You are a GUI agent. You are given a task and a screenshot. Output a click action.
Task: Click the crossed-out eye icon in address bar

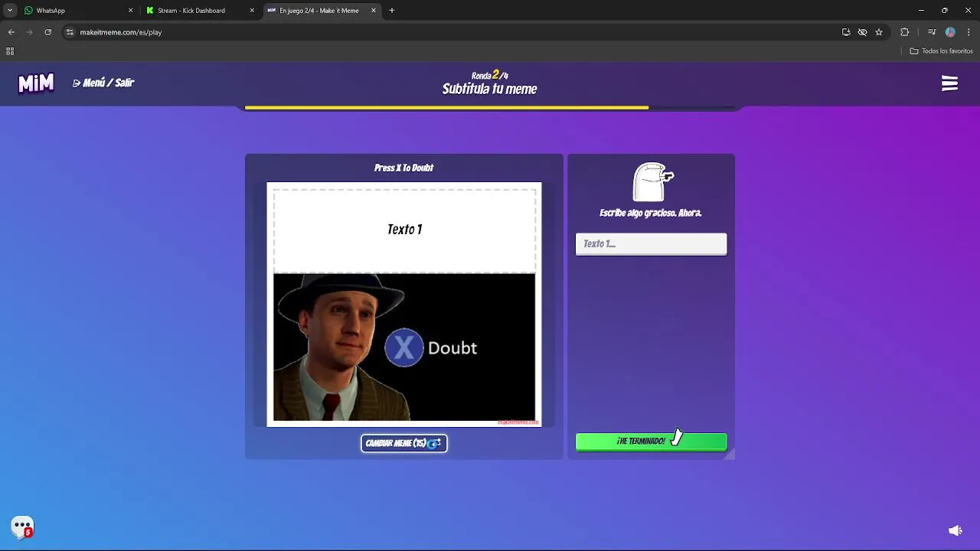click(x=862, y=32)
